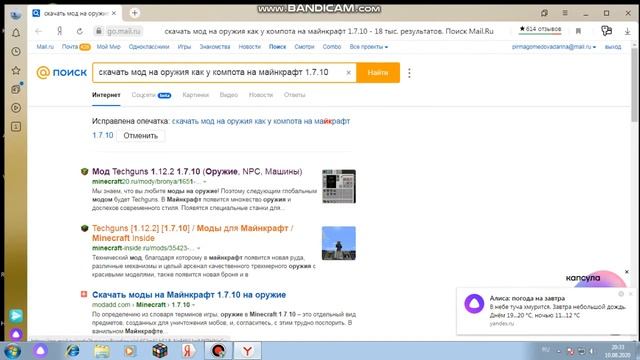Open Игры in top navigation
The height and width of the screenshot is (360, 640).
(x=184, y=47)
